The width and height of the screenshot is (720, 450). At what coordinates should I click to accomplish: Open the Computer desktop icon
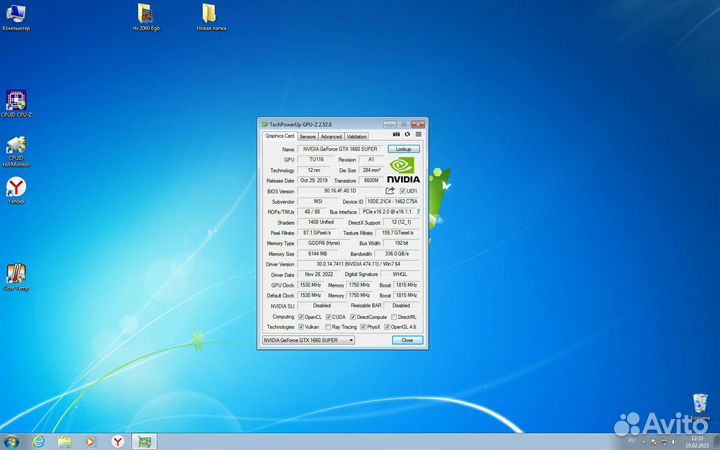click(x=16, y=17)
